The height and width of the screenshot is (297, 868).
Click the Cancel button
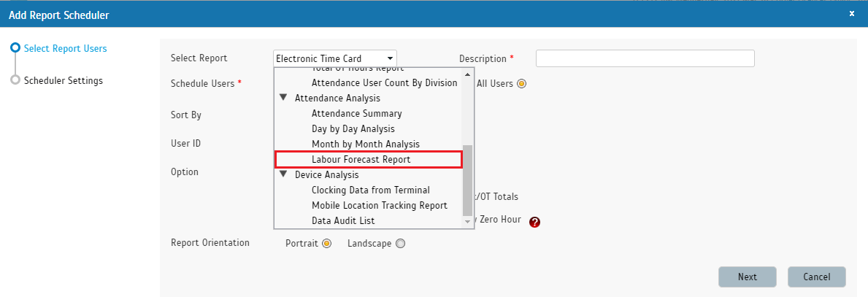pyautogui.click(x=816, y=277)
